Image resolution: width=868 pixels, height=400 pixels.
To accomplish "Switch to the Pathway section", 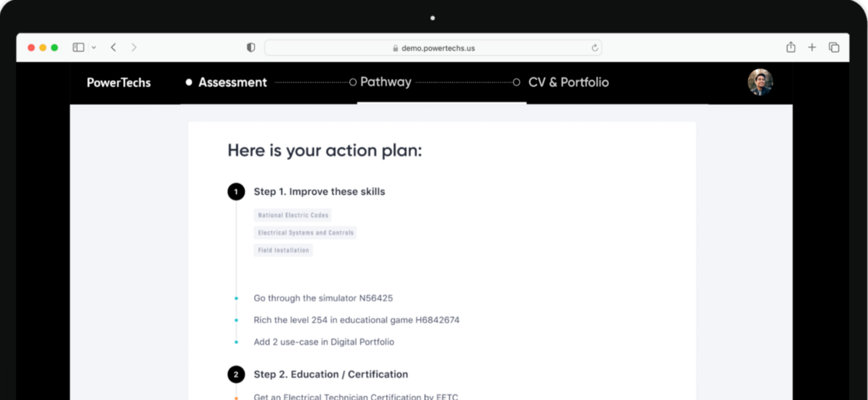I will click(x=385, y=82).
